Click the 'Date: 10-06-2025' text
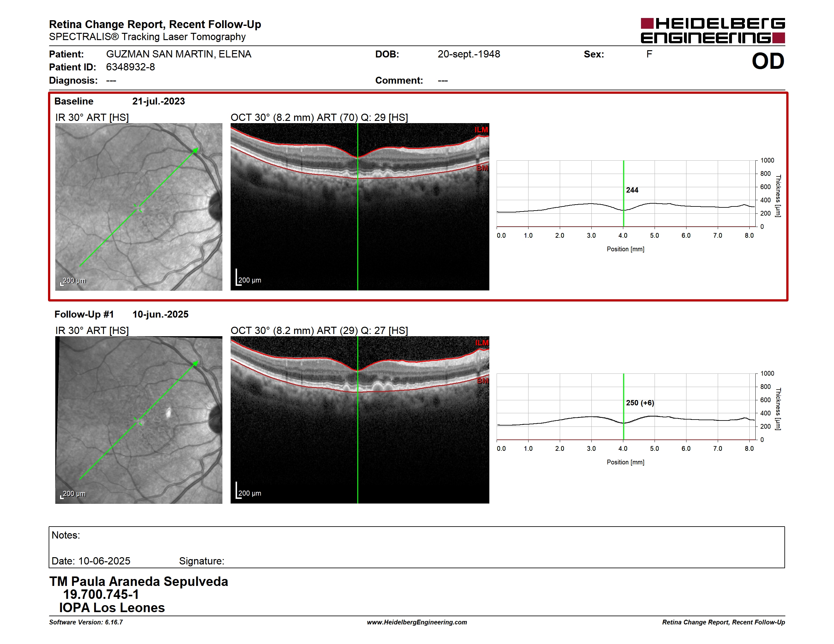The image size is (834, 644). pyautogui.click(x=91, y=561)
